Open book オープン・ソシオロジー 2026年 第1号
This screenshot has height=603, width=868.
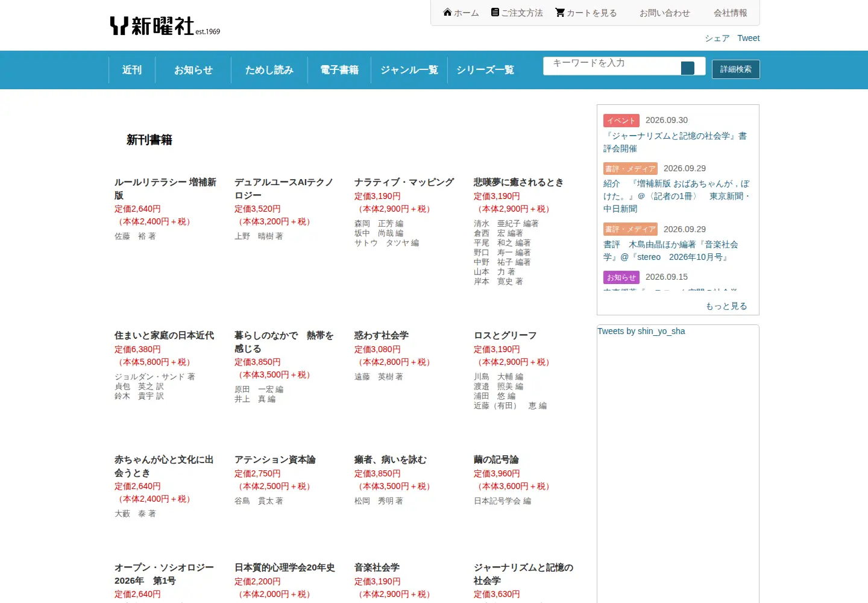(x=164, y=574)
